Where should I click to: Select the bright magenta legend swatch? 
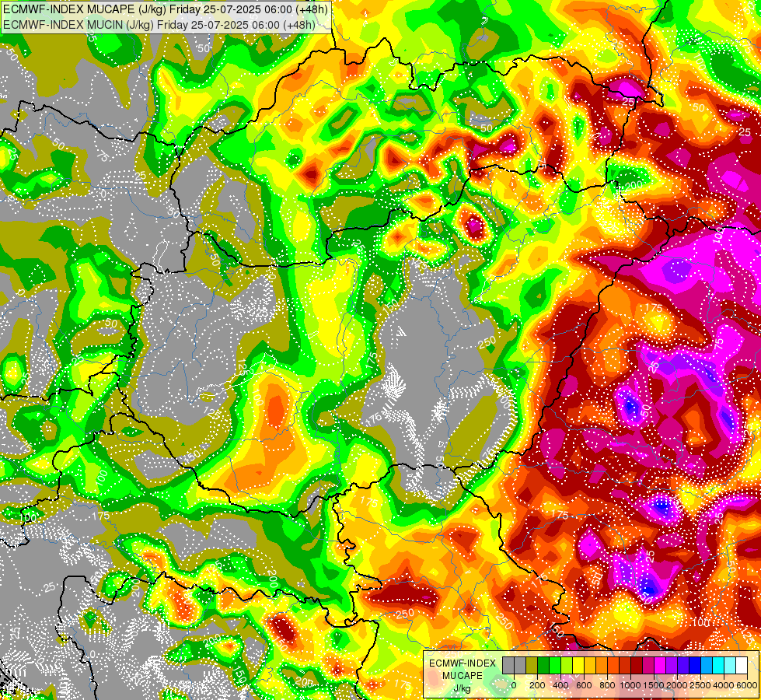(661, 665)
